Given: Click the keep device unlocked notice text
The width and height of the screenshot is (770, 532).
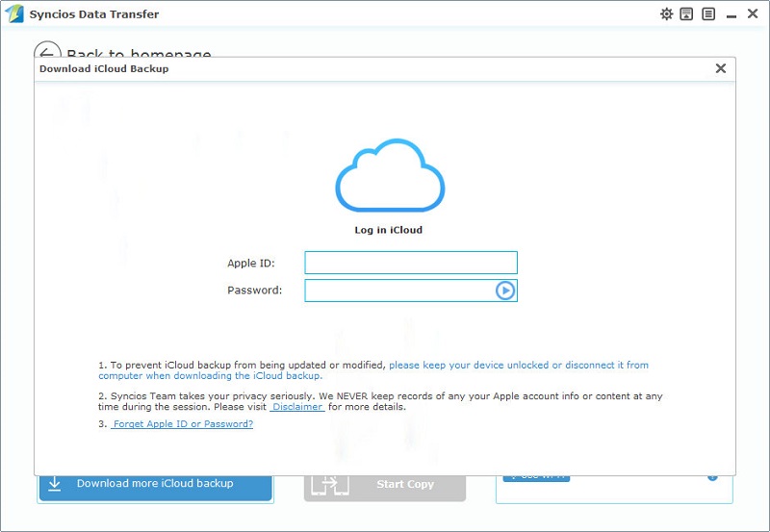Looking at the screenshot, I should click(373, 370).
